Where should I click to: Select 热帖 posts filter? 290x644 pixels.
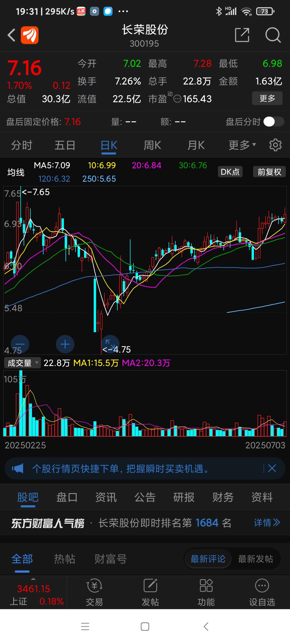pyautogui.click(x=64, y=559)
